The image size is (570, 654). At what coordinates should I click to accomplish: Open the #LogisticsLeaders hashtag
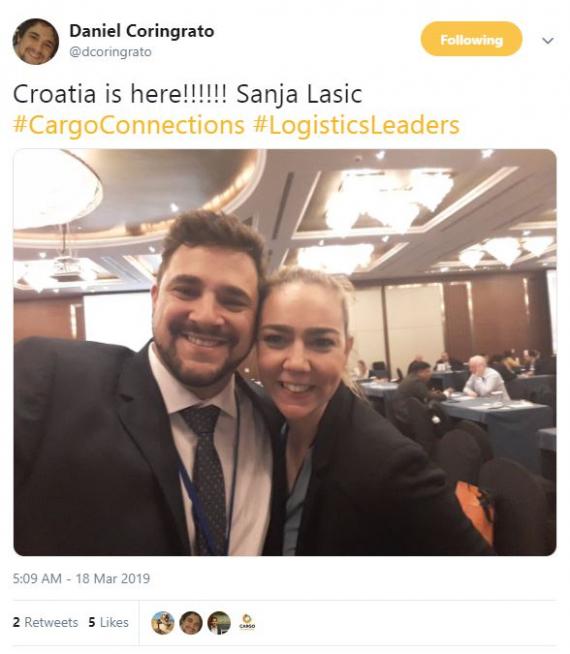coord(357,125)
